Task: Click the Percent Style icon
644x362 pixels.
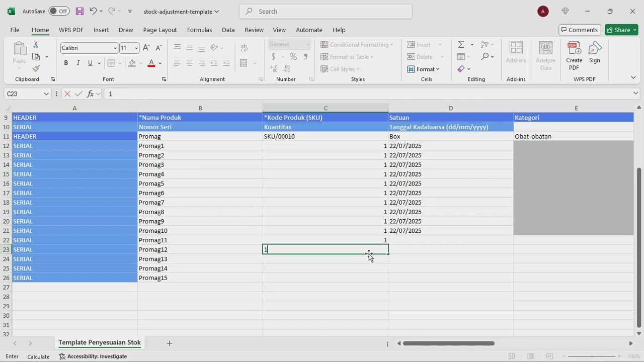Action: [x=293, y=57]
